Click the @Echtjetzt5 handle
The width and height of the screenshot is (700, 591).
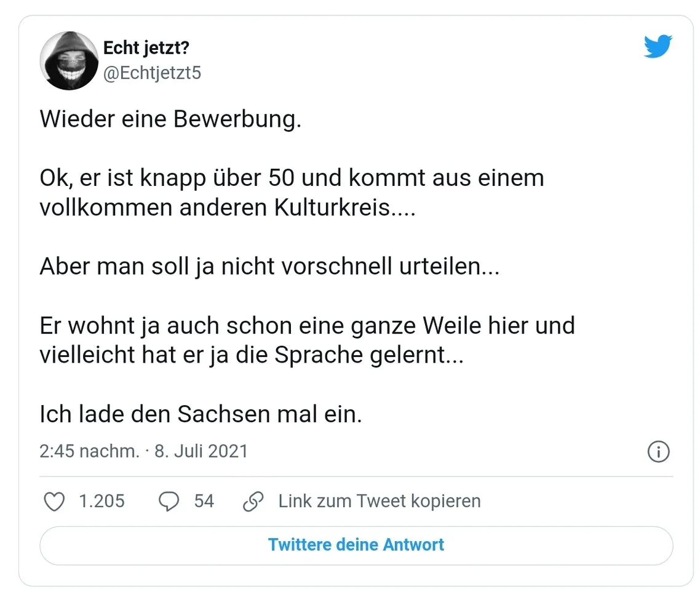click(152, 73)
